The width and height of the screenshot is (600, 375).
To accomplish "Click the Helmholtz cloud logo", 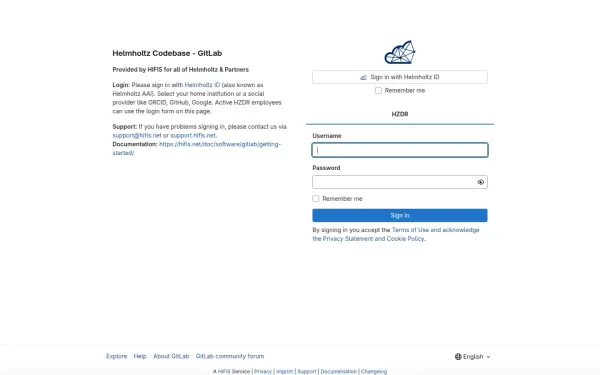I will click(x=400, y=52).
